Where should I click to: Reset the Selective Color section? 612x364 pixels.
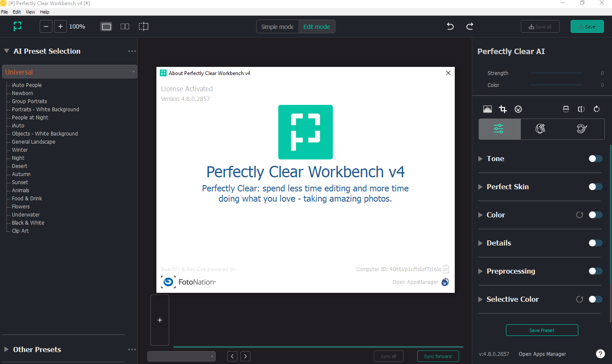point(580,299)
